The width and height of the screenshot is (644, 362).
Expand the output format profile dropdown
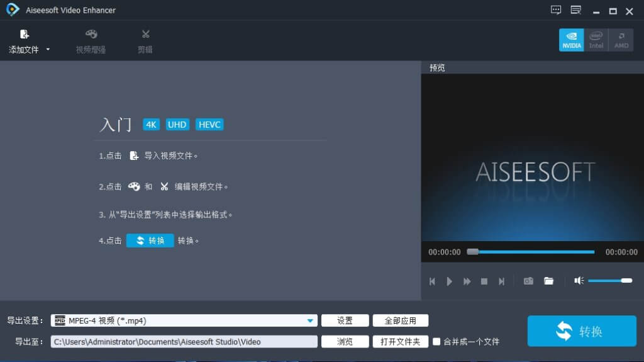tap(310, 321)
